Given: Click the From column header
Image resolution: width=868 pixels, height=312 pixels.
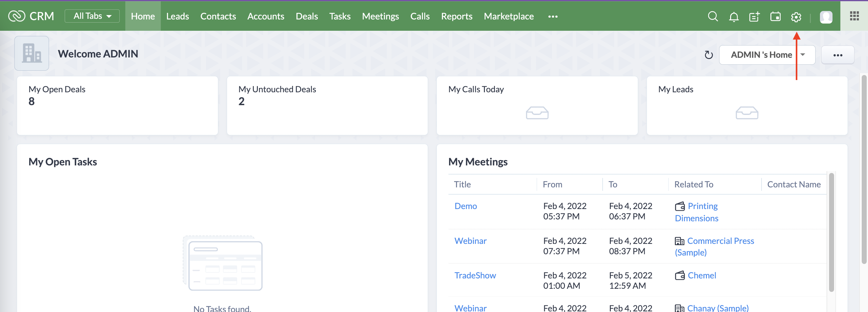Looking at the screenshot, I should point(552,184).
